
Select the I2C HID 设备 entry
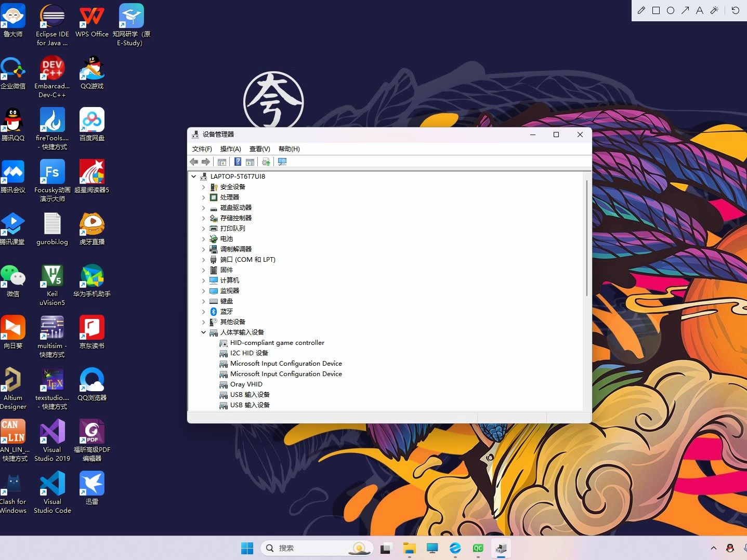(x=249, y=353)
